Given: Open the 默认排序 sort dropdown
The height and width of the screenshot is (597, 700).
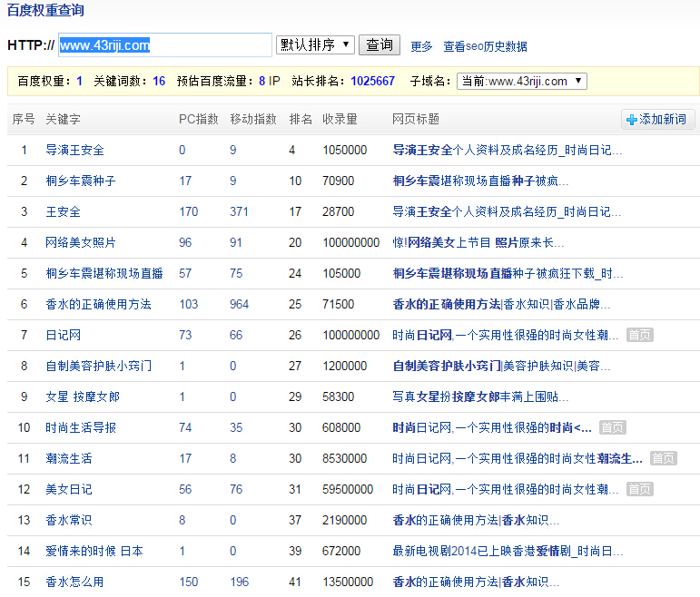Looking at the screenshot, I should coord(315,44).
